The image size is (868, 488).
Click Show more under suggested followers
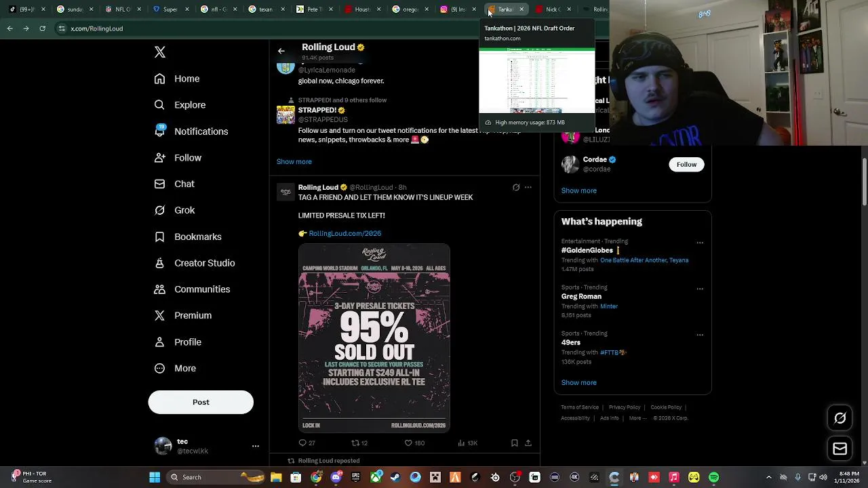point(294,161)
